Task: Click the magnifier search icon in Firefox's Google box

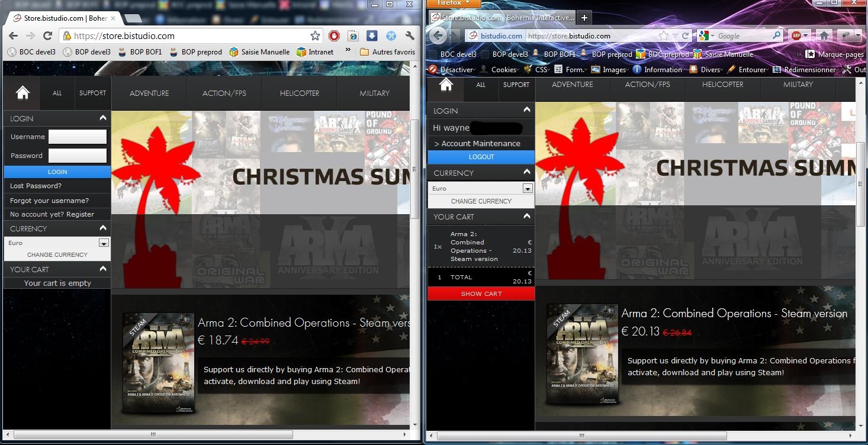Action: (777, 36)
